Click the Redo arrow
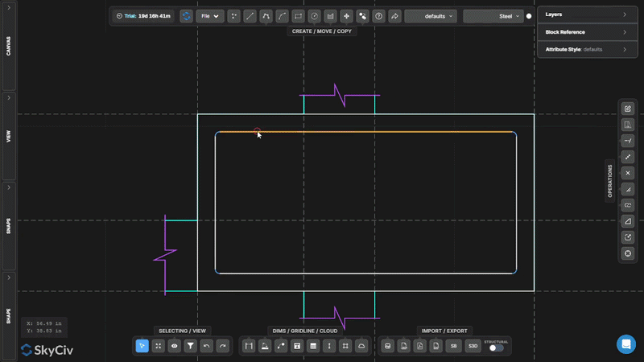The height and width of the screenshot is (362, 644). pos(223,346)
